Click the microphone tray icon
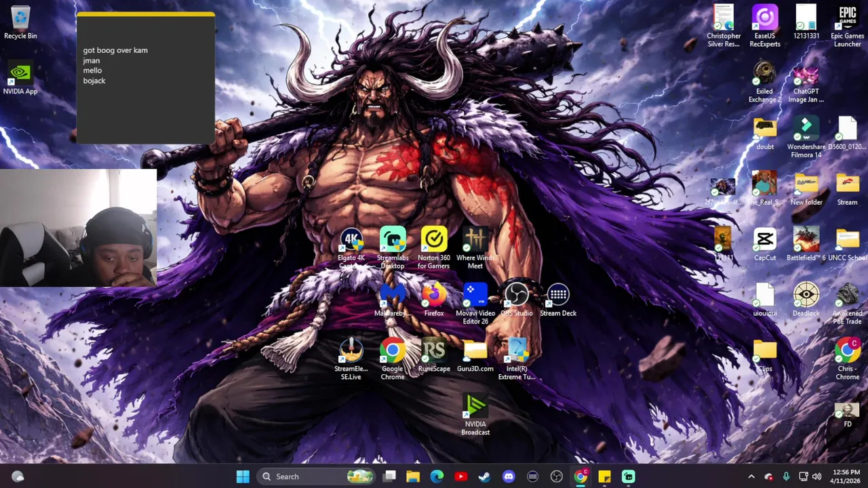This screenshot has width=868, height=488. point(786,476)
